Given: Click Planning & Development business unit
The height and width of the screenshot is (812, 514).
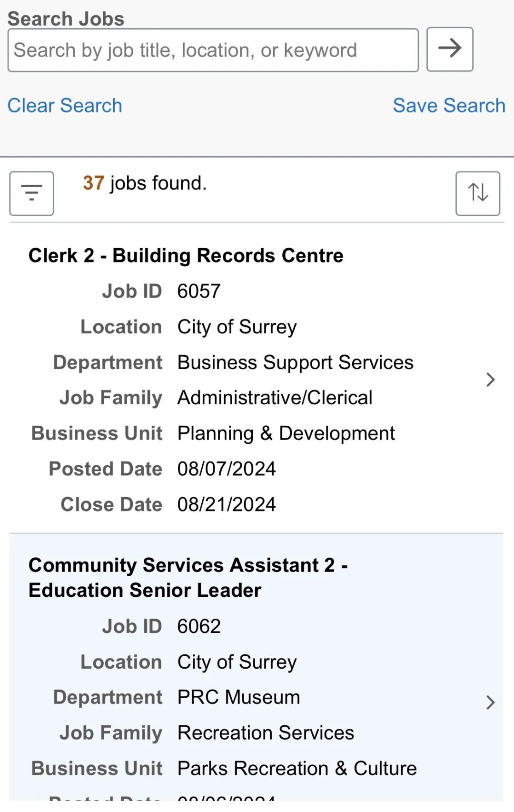Looking at the screenshot, I should point(287,433).
